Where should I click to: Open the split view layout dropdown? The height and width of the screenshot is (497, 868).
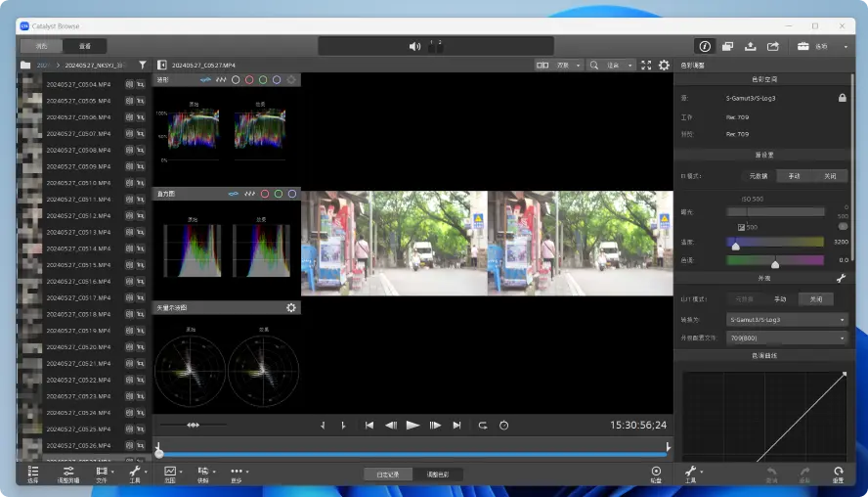coord(558,65)
